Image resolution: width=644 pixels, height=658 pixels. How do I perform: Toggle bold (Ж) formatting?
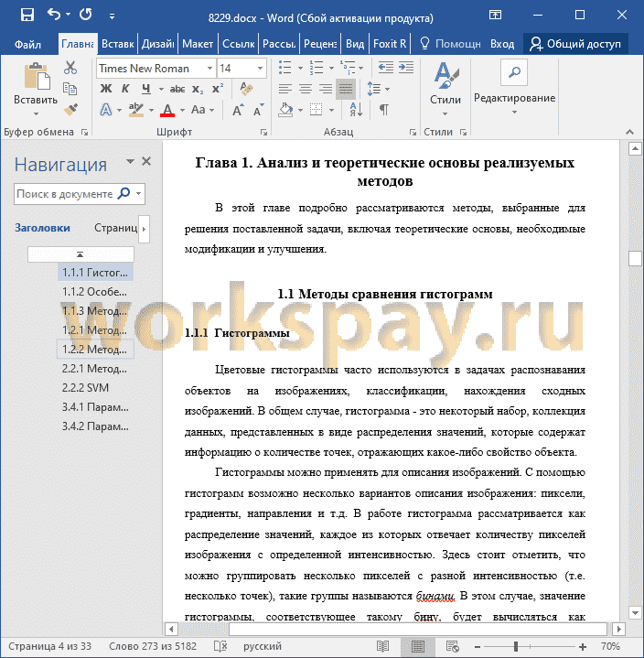106,89
